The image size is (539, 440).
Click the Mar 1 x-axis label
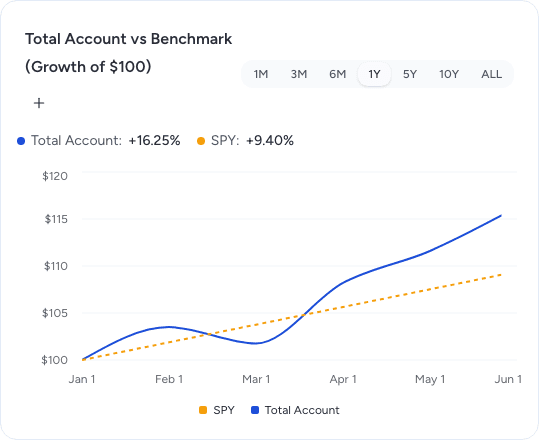click(x=256, y=379)
